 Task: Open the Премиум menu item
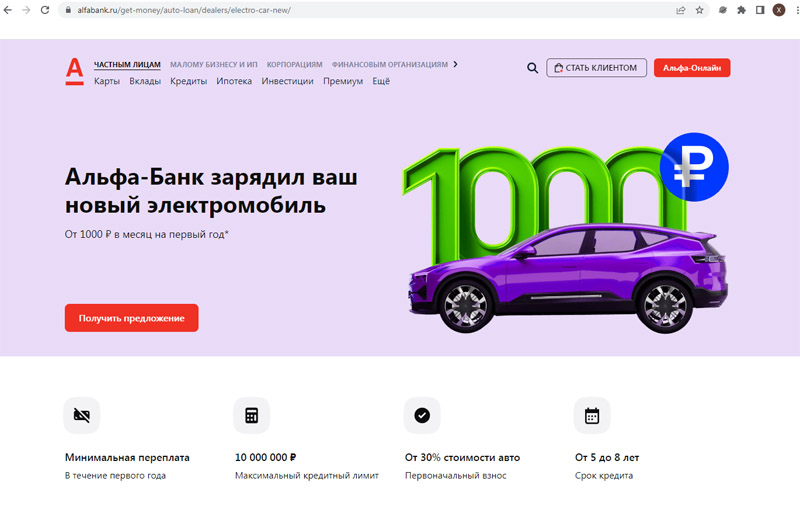343,81
